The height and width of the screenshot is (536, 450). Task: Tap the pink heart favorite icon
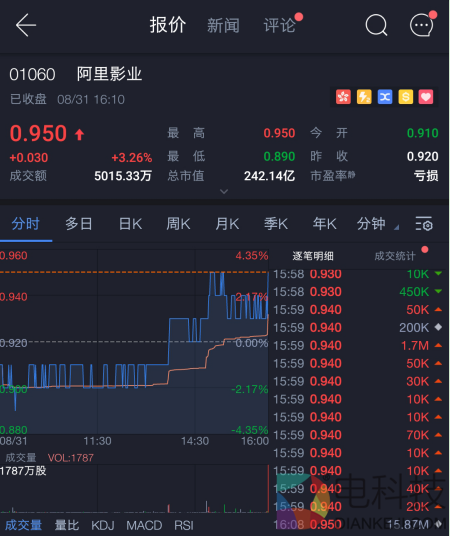[426, 97]
